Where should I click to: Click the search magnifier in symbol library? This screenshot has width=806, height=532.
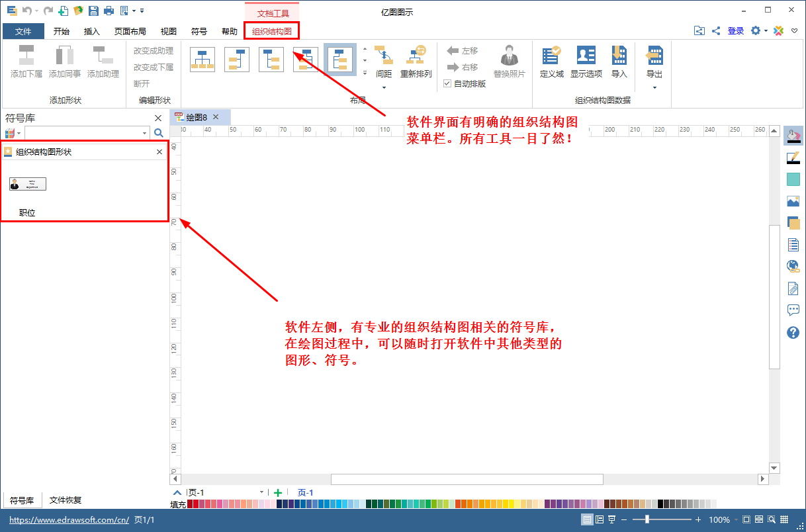159,133
